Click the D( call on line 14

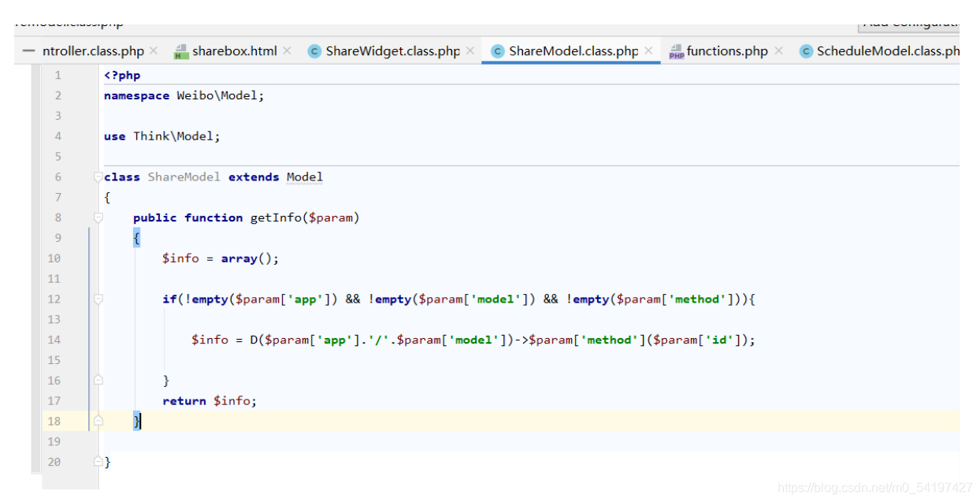[x=258, y=340]
